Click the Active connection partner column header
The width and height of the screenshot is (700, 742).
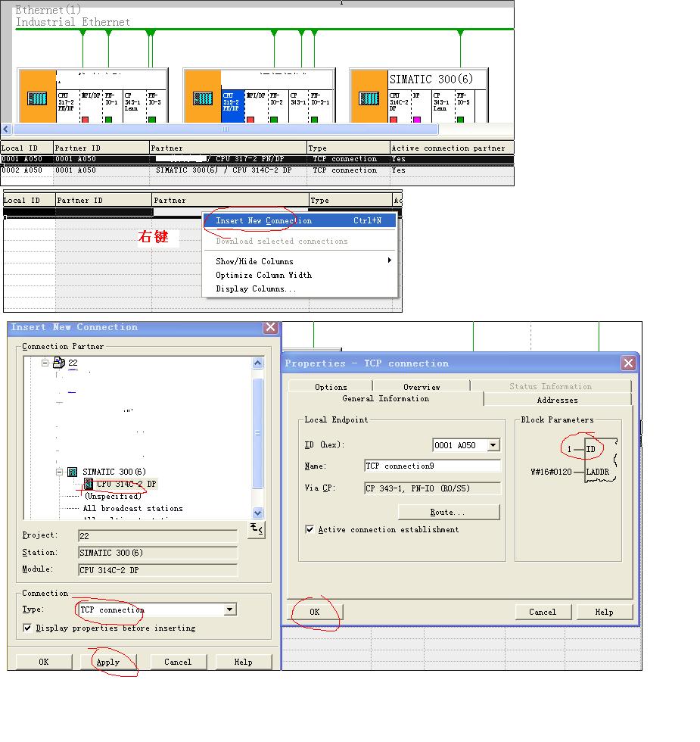[452, 148]
